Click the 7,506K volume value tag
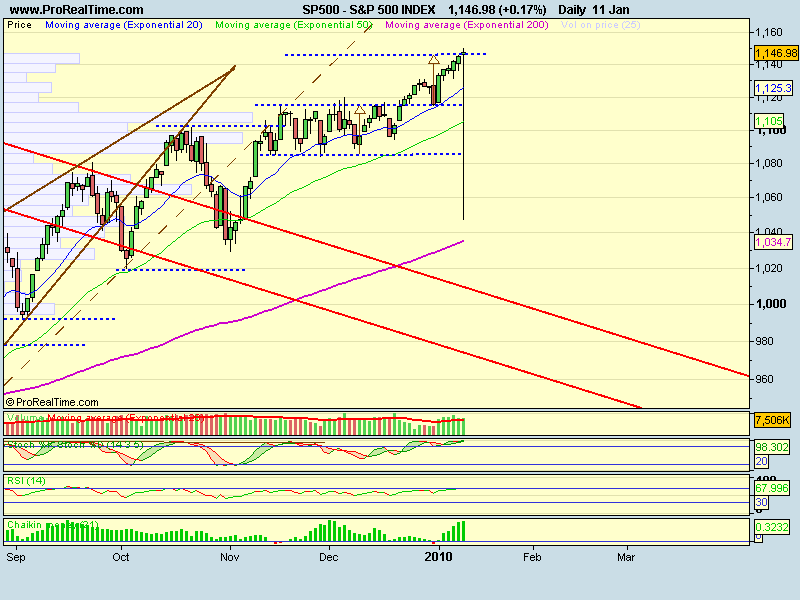The height and width of the screenshot is (600, 800). point(772,420)
